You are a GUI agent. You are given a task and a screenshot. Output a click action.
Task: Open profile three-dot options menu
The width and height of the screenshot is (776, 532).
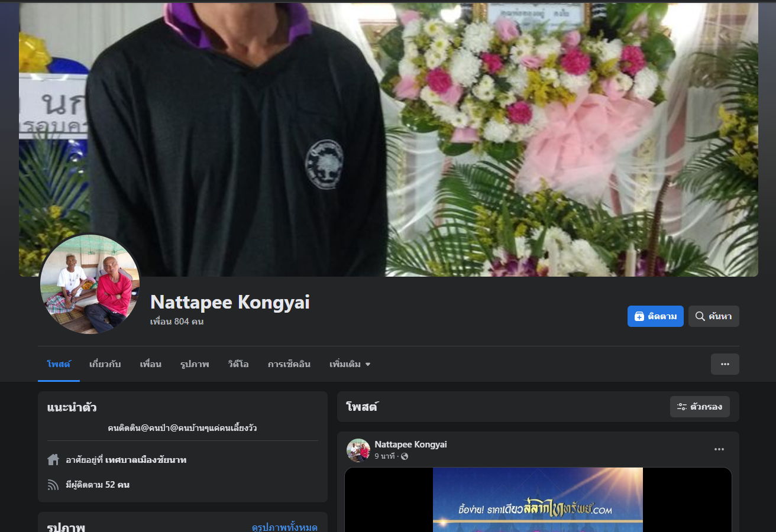[725, 364]
